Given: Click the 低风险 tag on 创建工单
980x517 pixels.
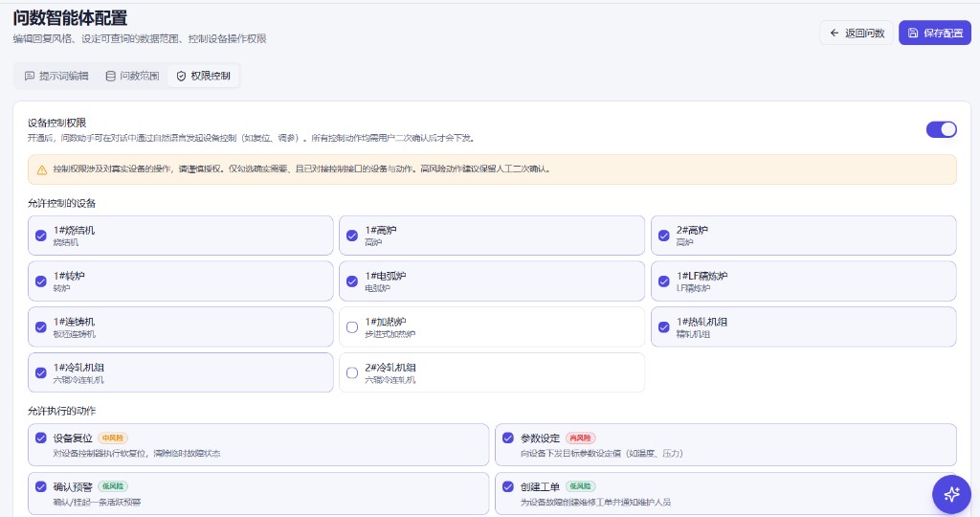Looking at the screenshot, I should coord(581,486).
